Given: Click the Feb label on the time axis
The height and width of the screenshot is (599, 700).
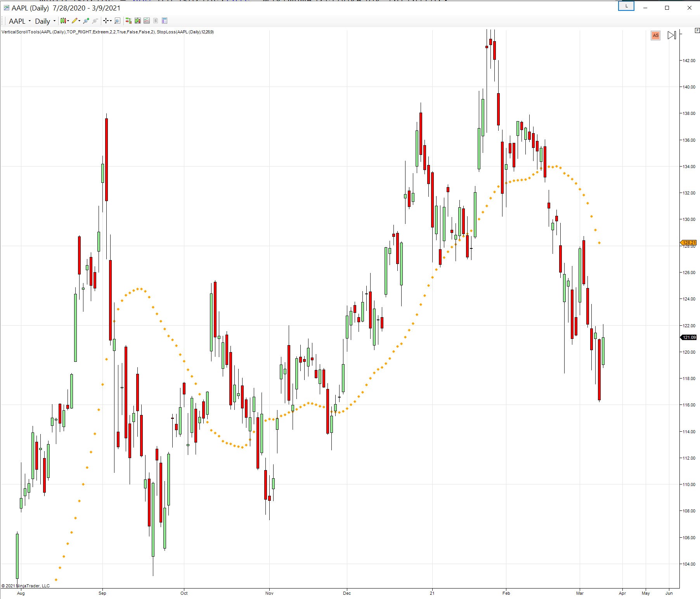Looking at the screenshot, I should coord(506,593).
